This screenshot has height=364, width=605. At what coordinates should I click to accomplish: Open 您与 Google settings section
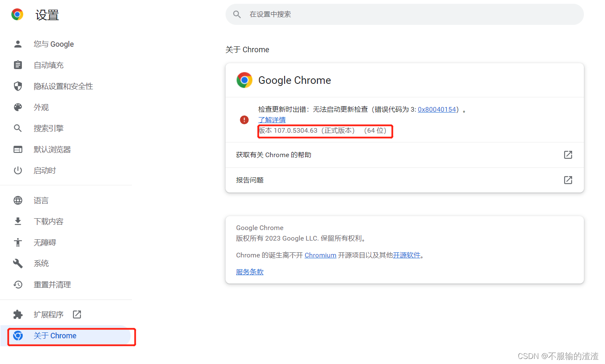point(54,44)
